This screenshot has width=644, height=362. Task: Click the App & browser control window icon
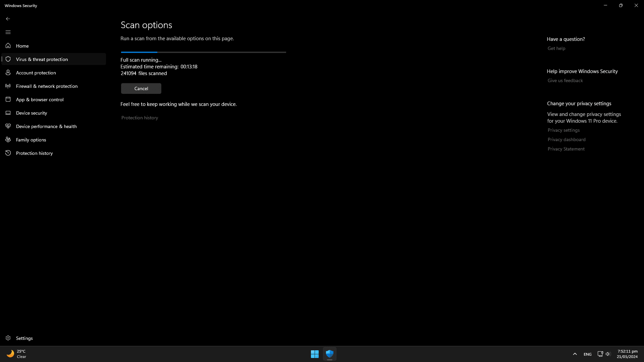tap(8, 99)
